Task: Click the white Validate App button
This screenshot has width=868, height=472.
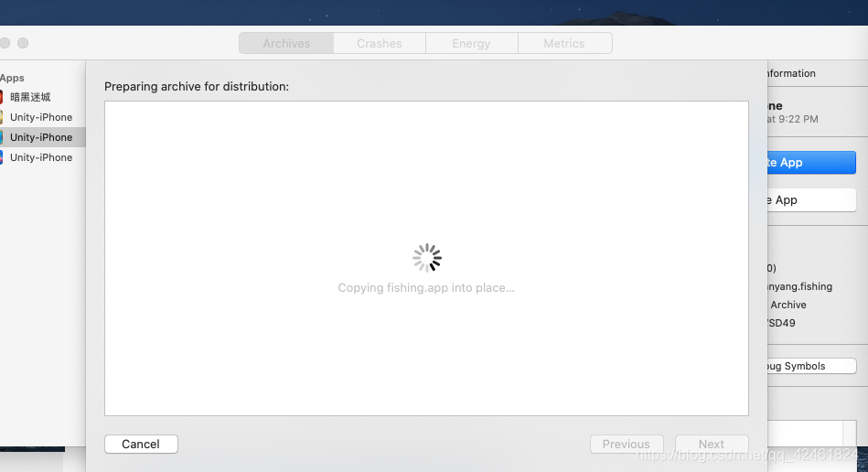Action: (811, 200)
